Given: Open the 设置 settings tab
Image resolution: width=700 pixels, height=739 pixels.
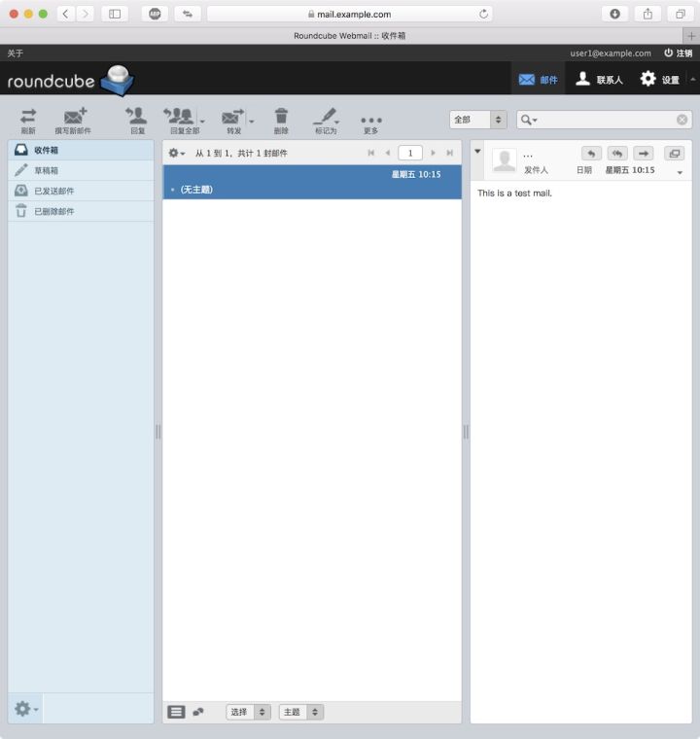Looking at the screenshot, I should pos(660,80).
